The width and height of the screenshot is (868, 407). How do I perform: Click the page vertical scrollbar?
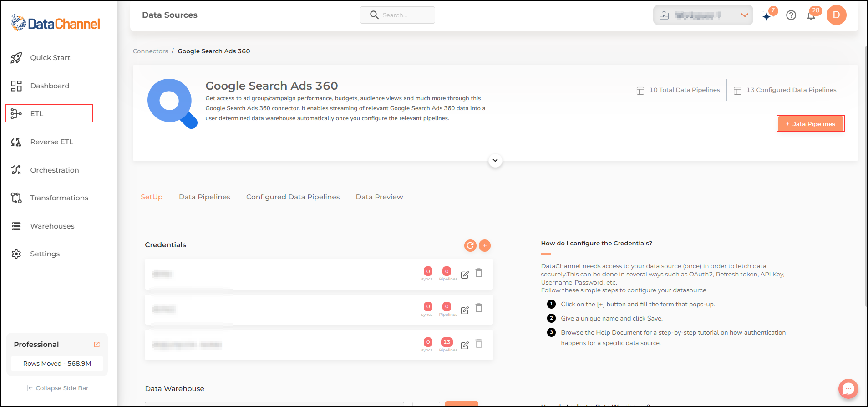point(866,175)
